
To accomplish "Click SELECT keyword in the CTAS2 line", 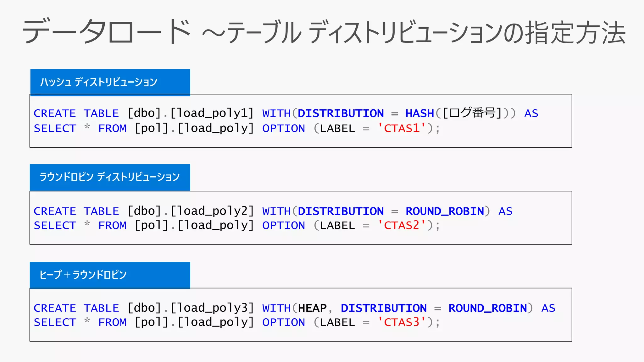I will pyautogui.click(x=55, y=226).
